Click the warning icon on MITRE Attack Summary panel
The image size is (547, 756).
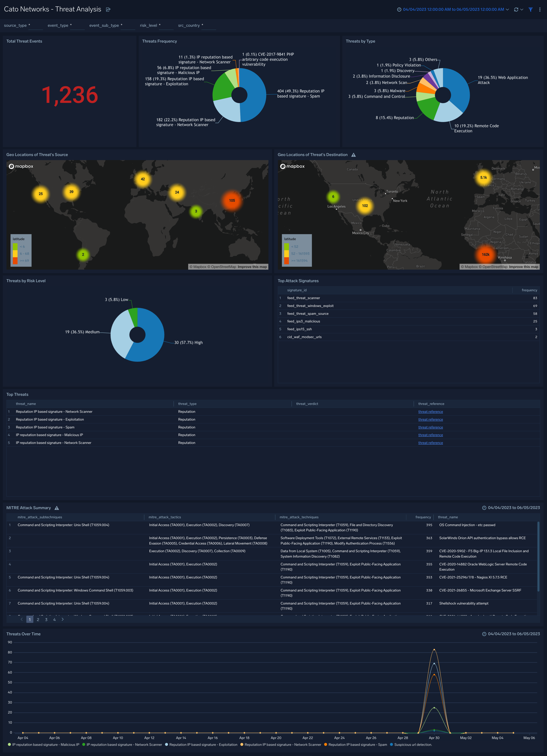click(57, 508)
